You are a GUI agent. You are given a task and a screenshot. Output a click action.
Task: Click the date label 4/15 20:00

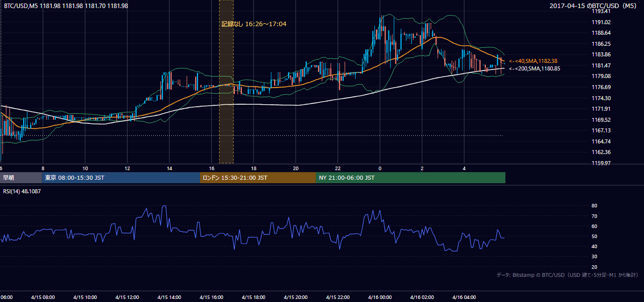pyautogui.click(x=295, y=297)
